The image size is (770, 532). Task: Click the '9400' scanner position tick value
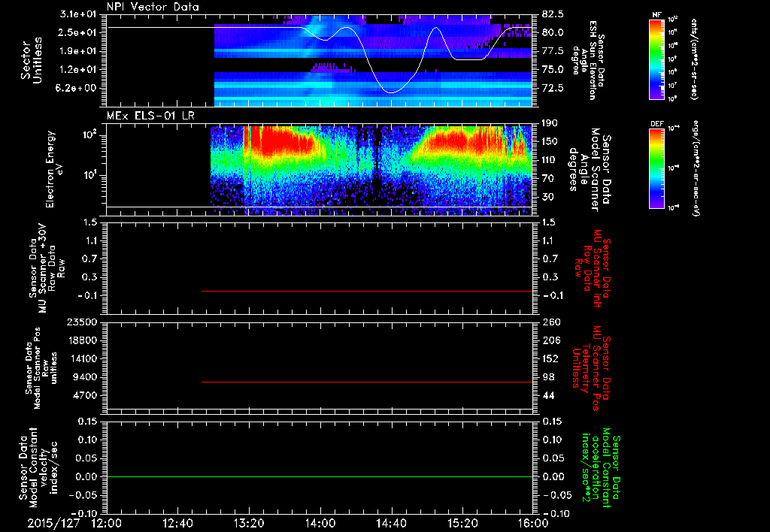click(86, 377)
